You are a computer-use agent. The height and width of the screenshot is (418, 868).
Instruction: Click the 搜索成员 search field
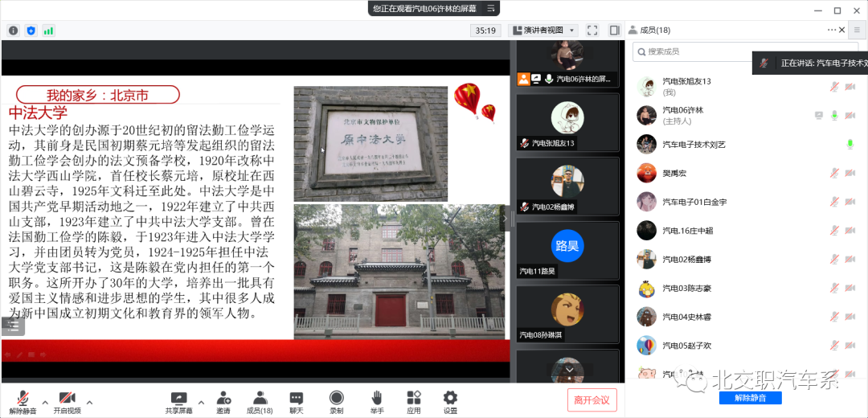691,51
